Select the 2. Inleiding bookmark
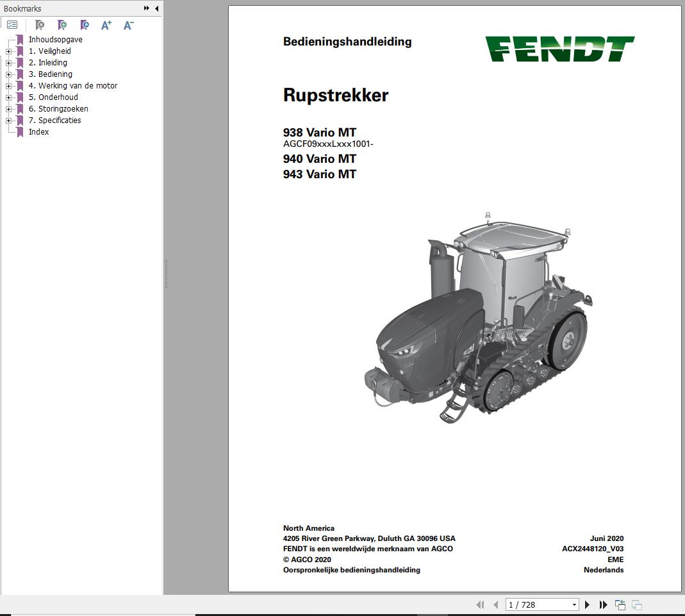Image resolution: width=685 pixels, height=616 pixels. pos(48,62)
